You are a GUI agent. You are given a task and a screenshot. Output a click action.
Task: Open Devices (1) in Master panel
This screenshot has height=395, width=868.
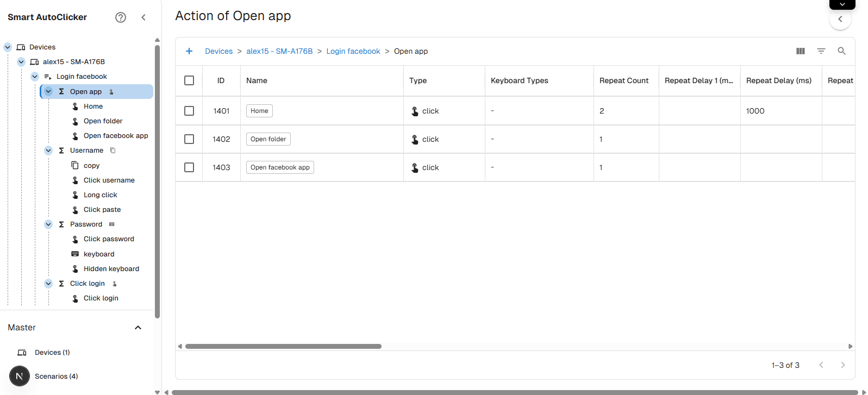[x=52, y=353]
